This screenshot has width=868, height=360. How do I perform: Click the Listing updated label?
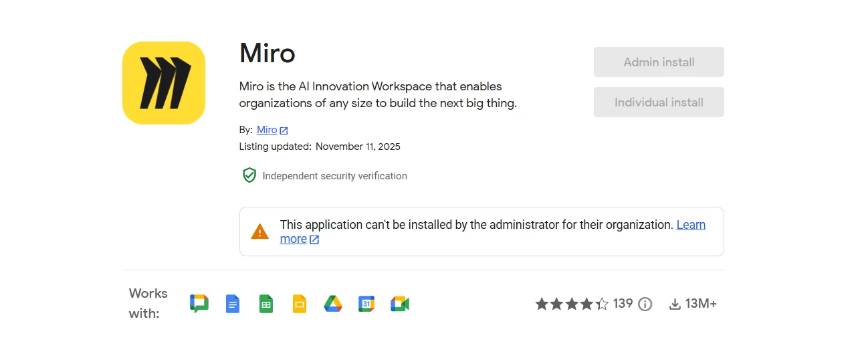click(275, 147)
